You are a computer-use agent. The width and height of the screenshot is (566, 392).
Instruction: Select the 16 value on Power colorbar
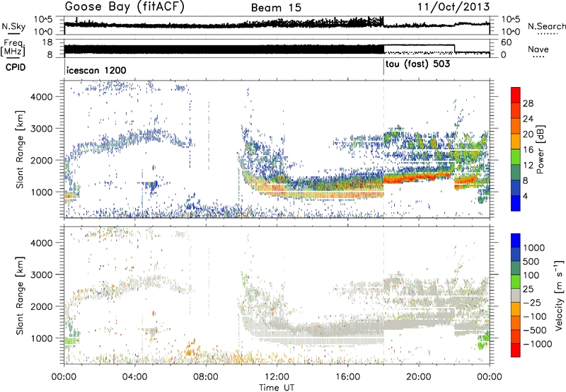[x=528, y=150]
